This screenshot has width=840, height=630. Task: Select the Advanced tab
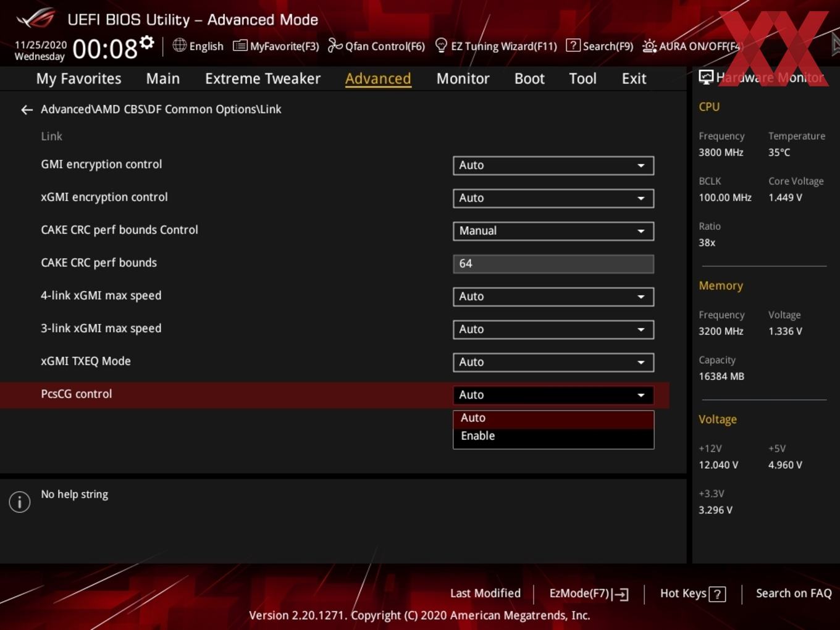pyautogui.click(x=378, y=78)
